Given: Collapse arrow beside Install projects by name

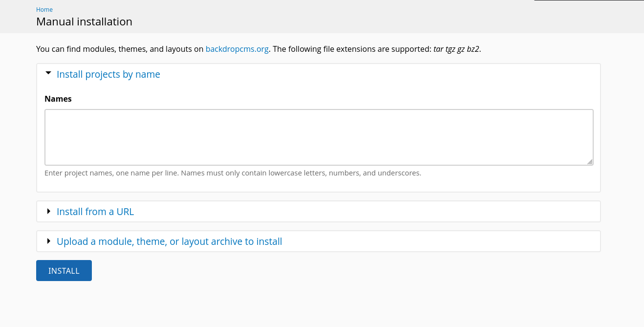Looking at the screenshot, I should 48,73.
